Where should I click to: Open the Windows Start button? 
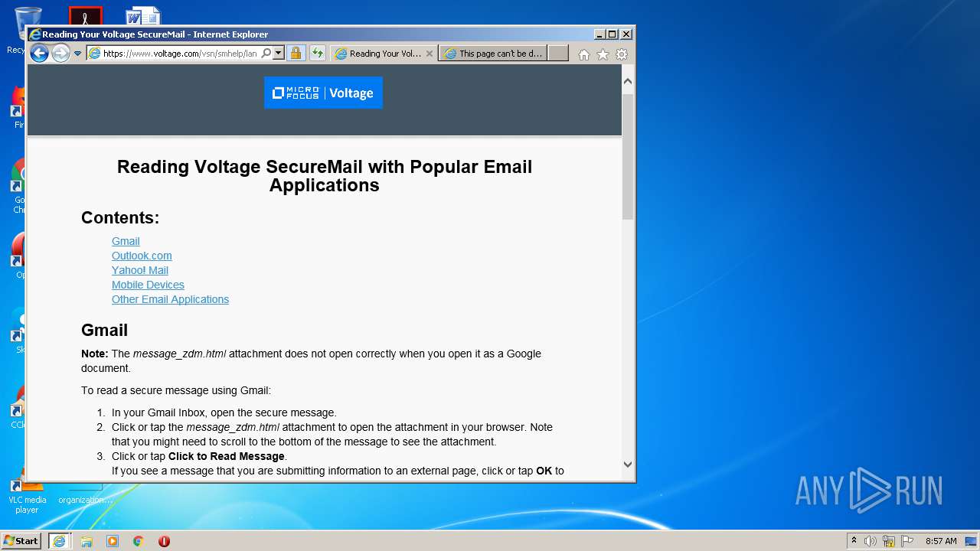pos(21,540)
